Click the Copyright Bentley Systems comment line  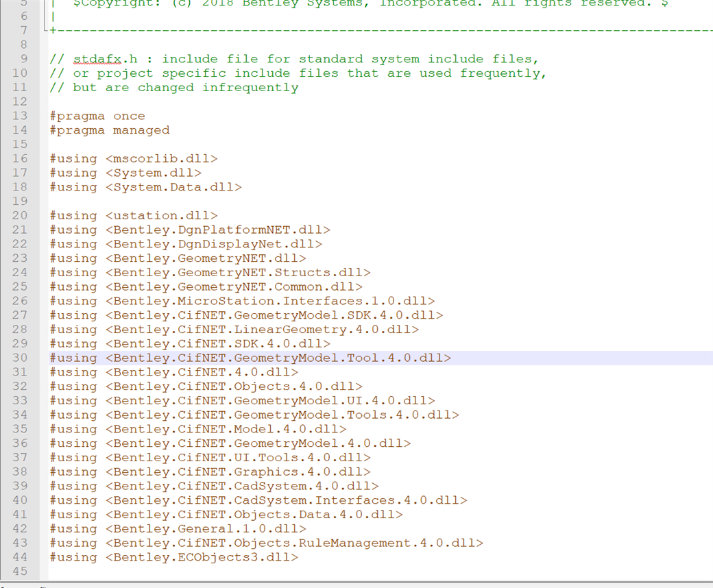[x=371, y=3]
